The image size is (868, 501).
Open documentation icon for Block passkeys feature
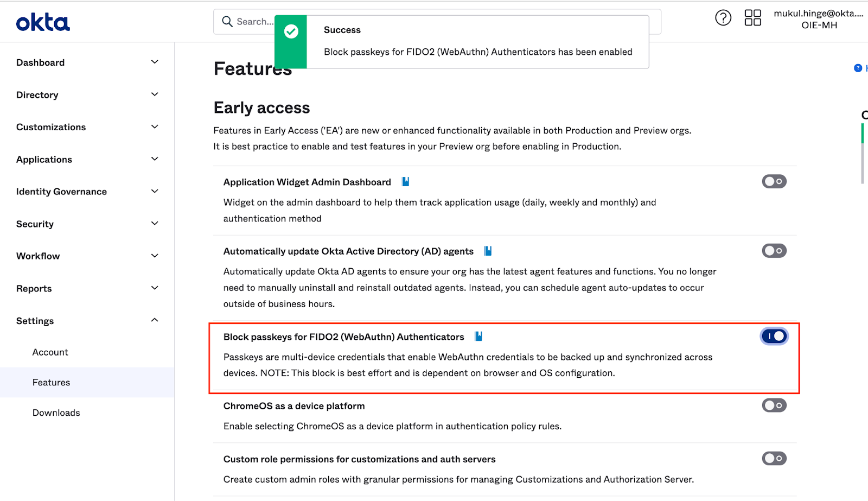(x=477, y=336)
